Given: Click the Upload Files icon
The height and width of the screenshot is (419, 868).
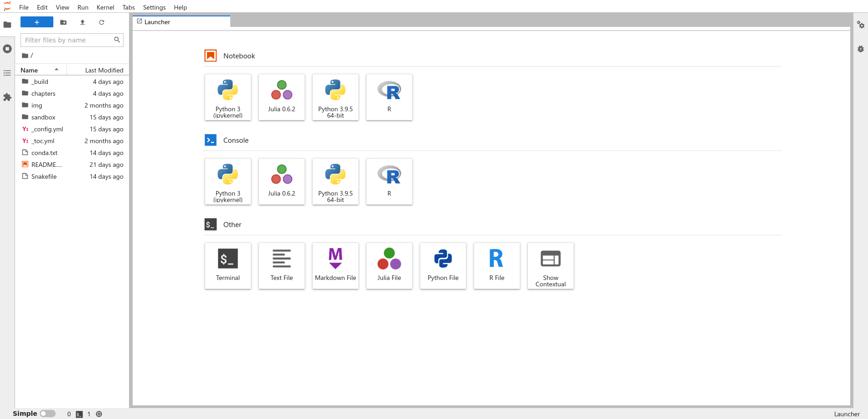Looking at the screenshot, I should pyautogui.click(x=83, y=22).
